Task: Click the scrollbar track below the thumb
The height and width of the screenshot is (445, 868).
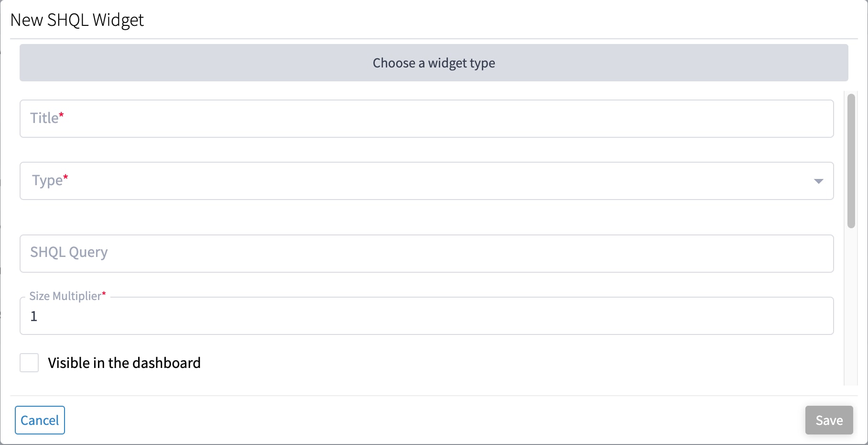Action: coord(851,306)
